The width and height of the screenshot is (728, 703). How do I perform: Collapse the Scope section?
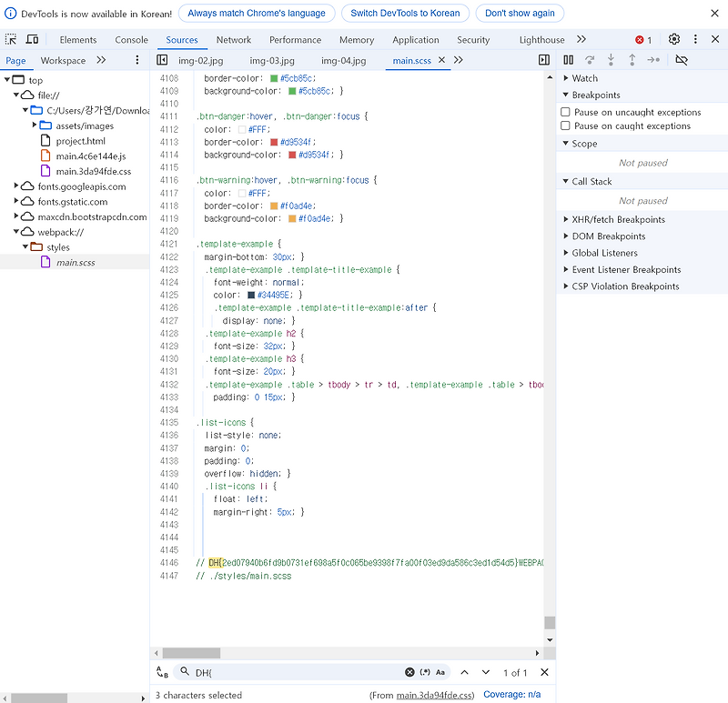point(565,143)
